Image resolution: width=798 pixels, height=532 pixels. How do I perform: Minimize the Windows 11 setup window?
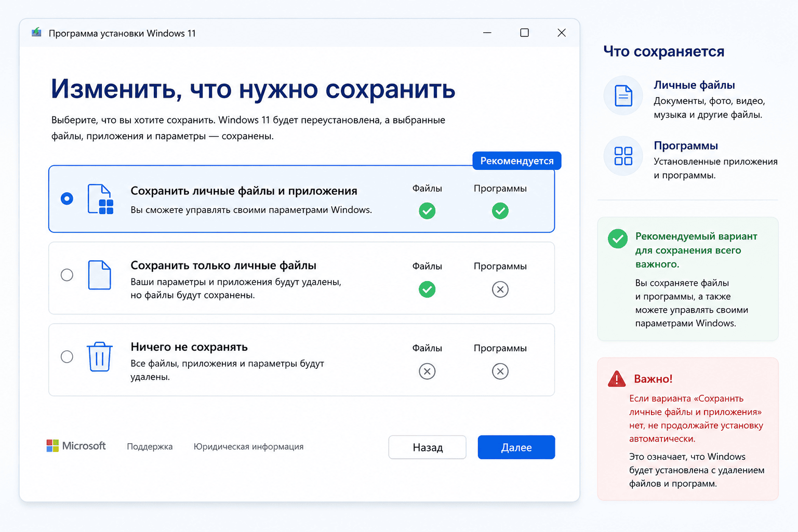point(487,33)
